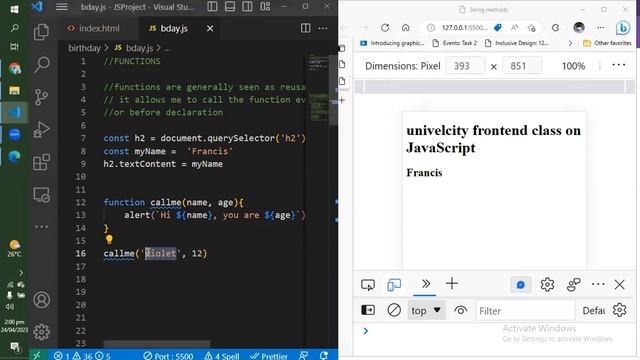This screenshot has width=640, height=360.
Task: Open DevTools issues chat badge
Action: (x=521, y=284)
